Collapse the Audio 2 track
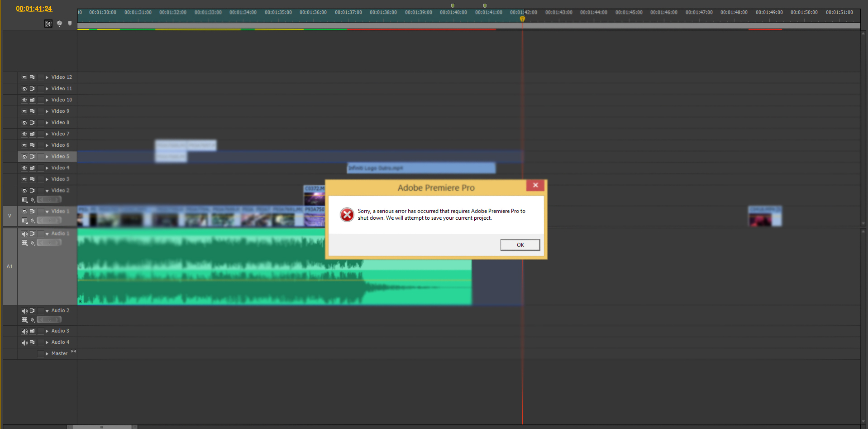Screen dimensions: 868x429 pyautogui.click(x=47, y=311)
